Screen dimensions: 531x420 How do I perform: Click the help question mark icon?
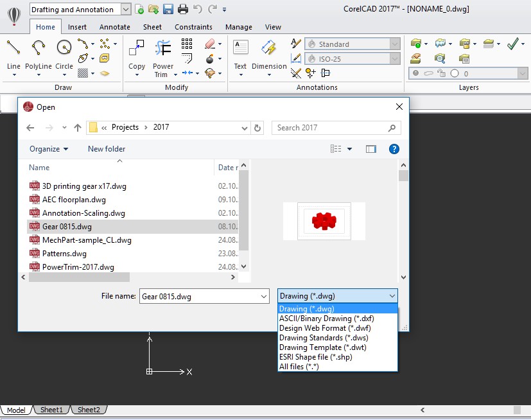(394, 149)
